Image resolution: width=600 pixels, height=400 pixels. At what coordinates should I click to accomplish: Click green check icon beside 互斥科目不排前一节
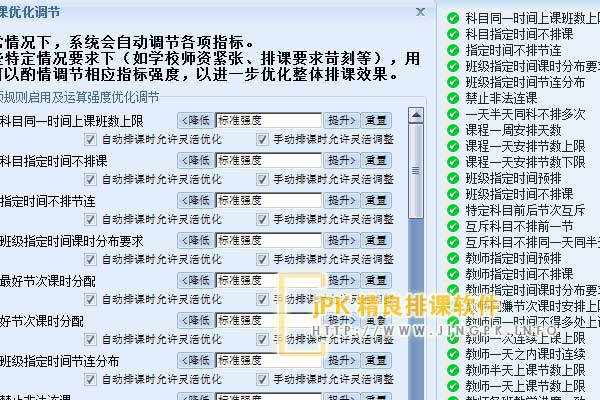click(x=453, y=226)
